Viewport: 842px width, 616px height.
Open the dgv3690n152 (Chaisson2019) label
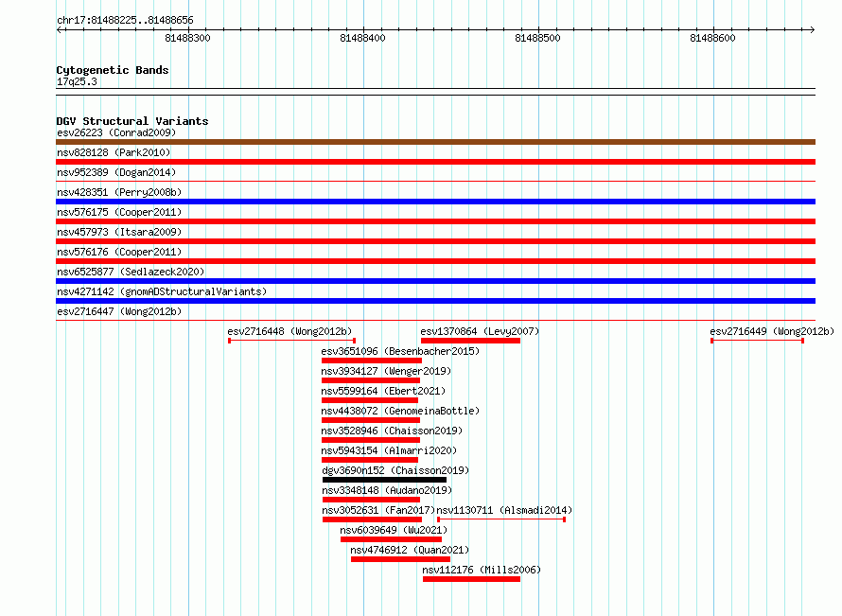tap(395, 470)
